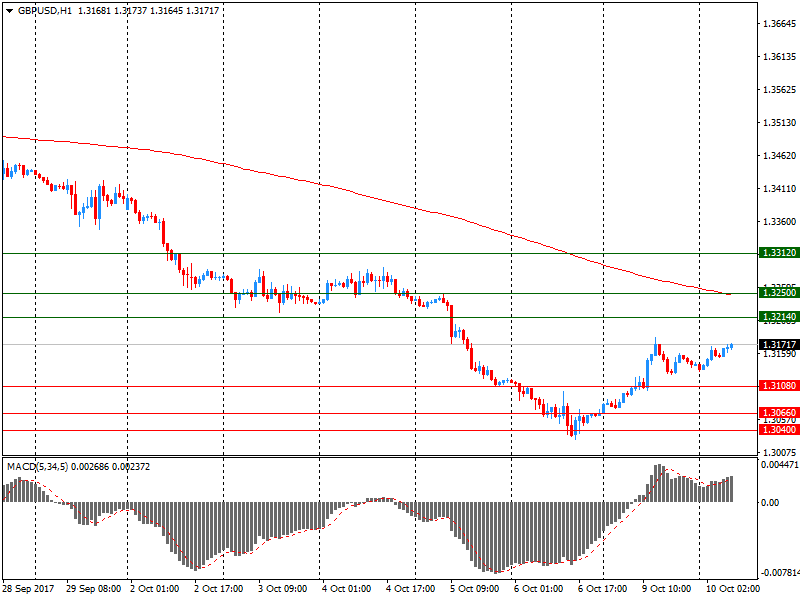
Task: Select the 1.30660 red level label
Action: tap(779, 413)
